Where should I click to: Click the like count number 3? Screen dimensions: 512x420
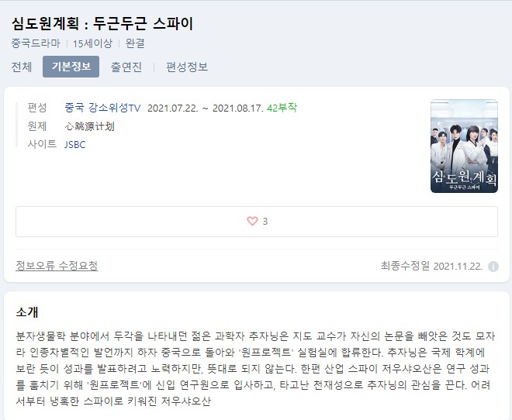click(265, 222)
